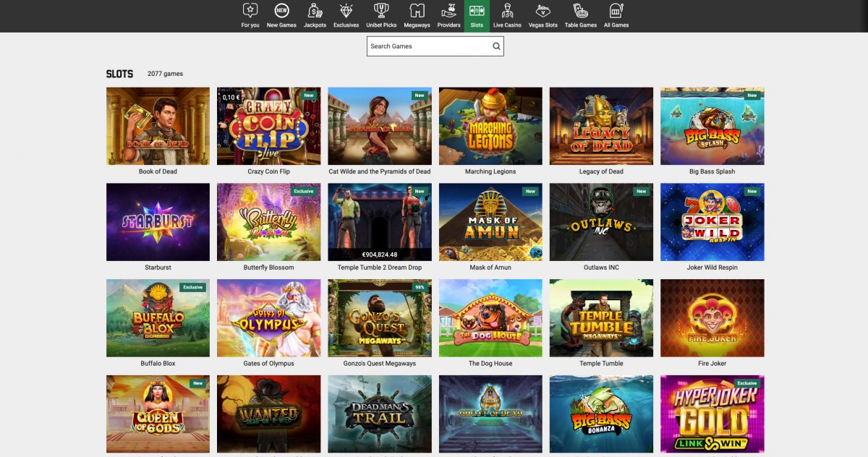Open the Providers icon
868x457 pixels.
pos(448,10)
